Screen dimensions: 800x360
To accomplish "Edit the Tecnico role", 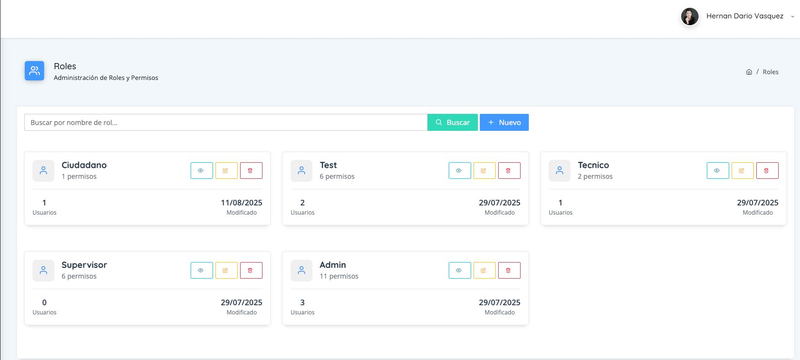I will [743, 171].
